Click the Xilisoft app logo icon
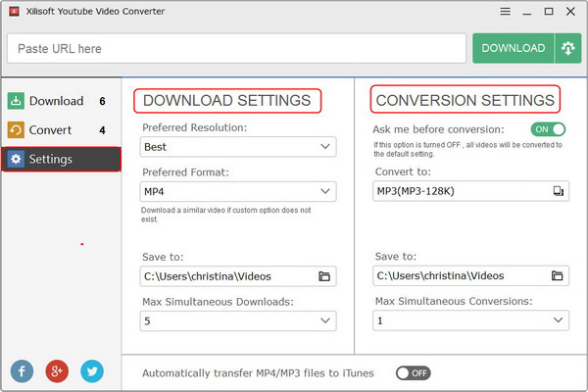The height and width of the screenshot is (392, 588). pos(14,12)
